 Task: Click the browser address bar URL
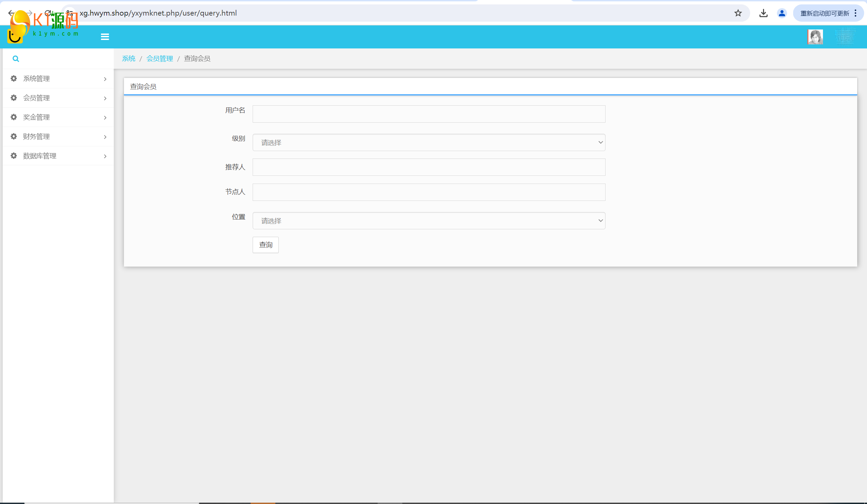(x=158, y=13)
